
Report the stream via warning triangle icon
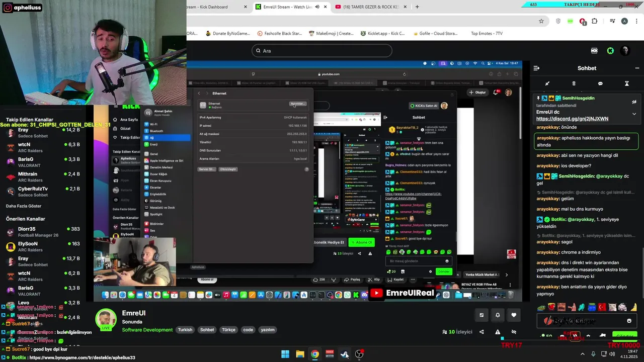point(498,332)
